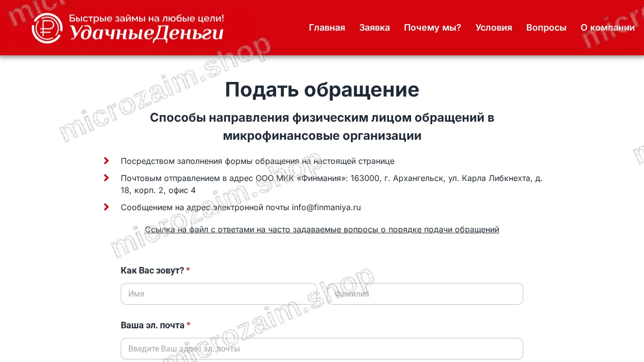Click the text info@finmaniya.ru
This screenshot has height=362, width=644.
click(327, 207)
